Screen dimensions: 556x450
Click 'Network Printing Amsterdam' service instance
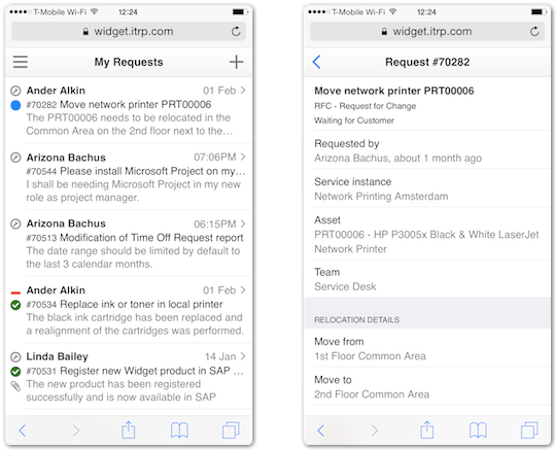(x=381, y=196)
